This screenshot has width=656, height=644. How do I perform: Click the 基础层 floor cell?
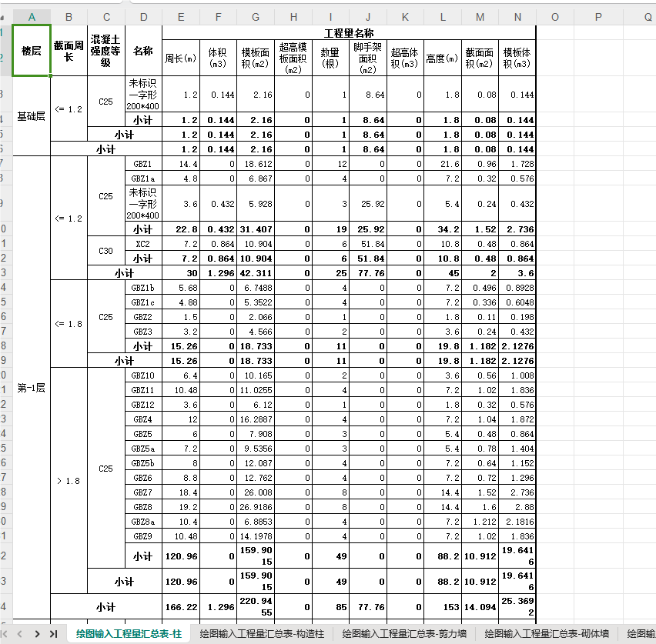point(32,116)
